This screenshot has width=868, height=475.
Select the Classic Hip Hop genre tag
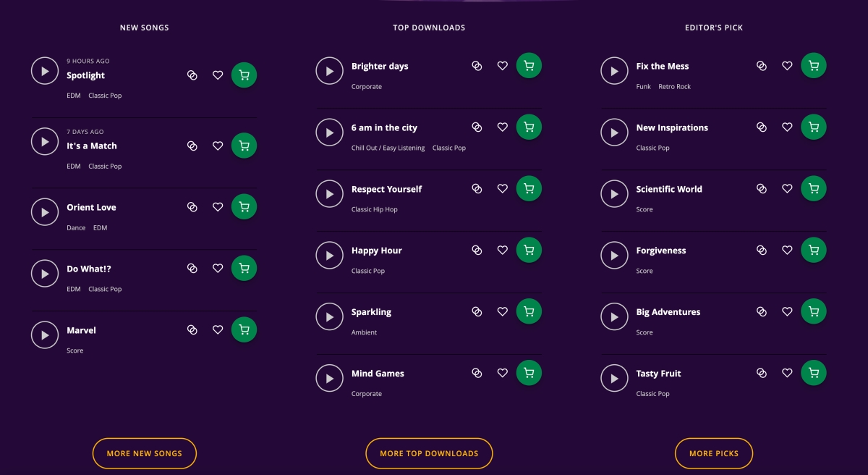(375, 210)
